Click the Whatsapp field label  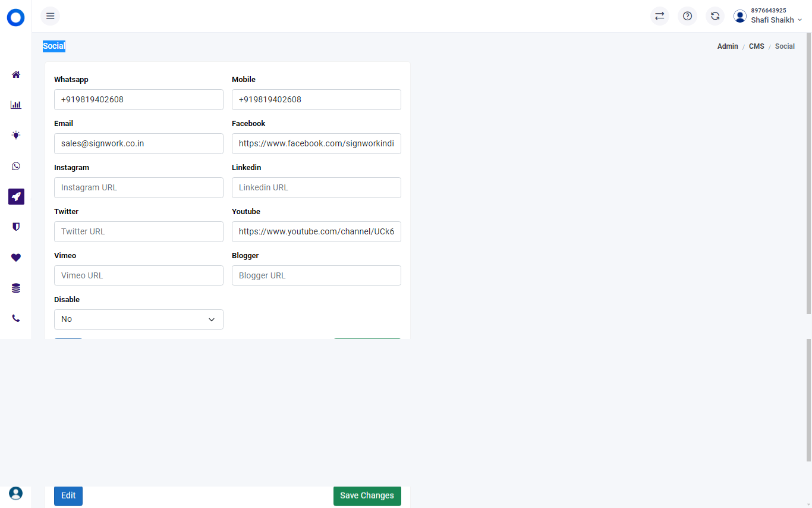71,80
